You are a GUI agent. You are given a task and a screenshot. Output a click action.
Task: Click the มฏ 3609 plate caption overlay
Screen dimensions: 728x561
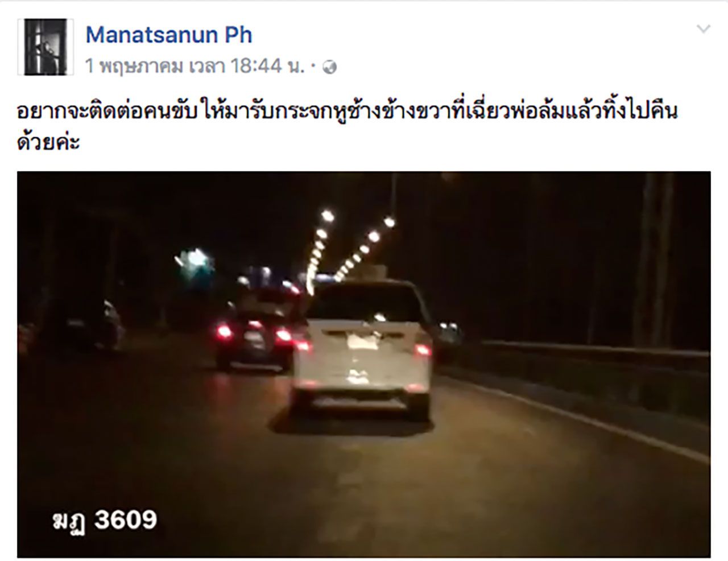[105, 519]
